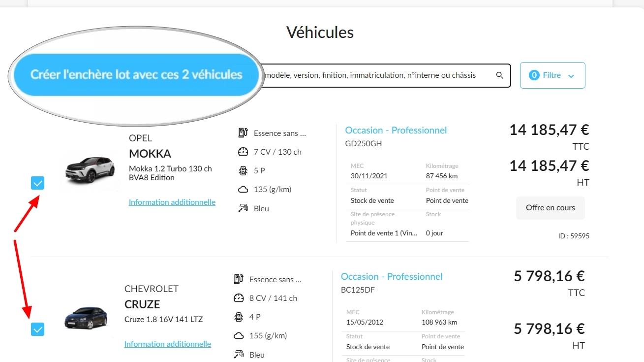
Task: Click the Filtre chevron arrow
Action: click(x=571, y=76)
